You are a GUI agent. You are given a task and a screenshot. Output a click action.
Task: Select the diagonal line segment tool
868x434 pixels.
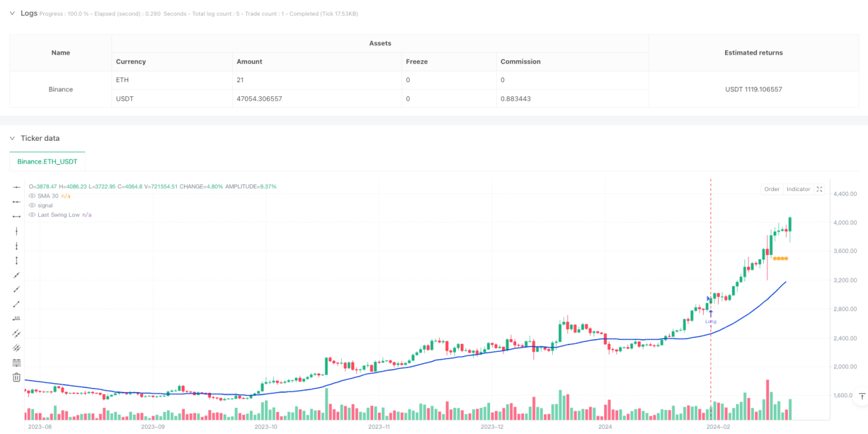click(x=17, y=304)
